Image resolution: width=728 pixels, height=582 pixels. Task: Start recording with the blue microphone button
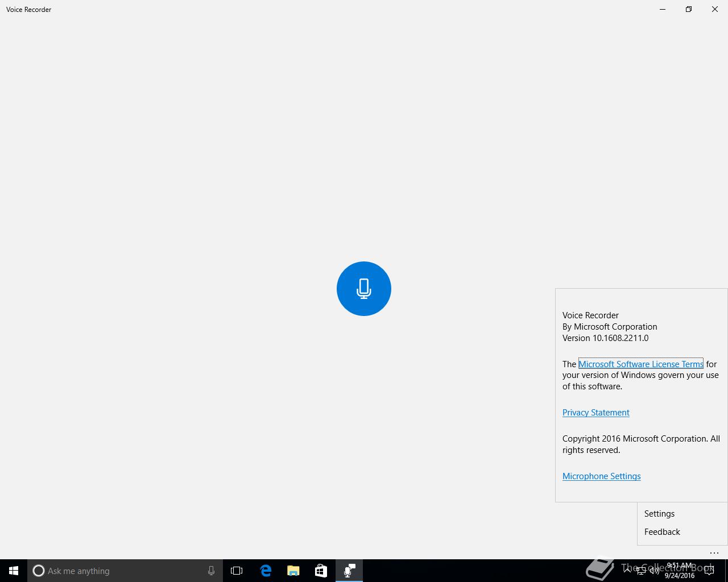click(364, 289)
